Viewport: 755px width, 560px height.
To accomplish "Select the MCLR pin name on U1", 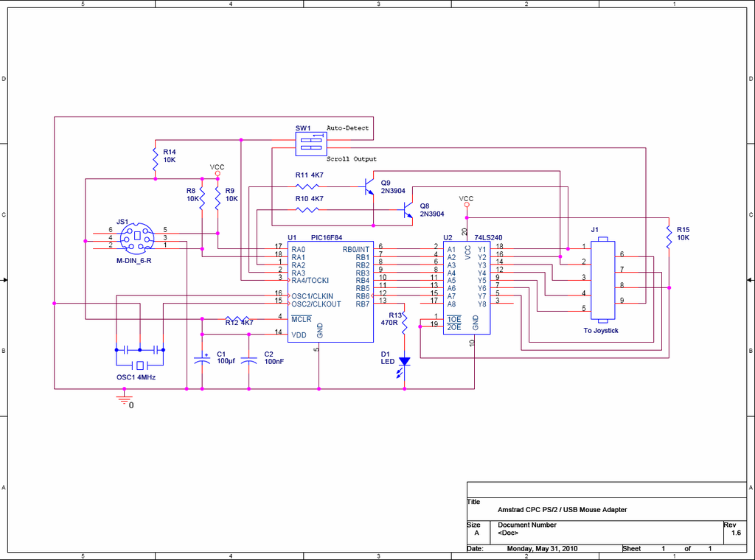I will [x=302, y=320].
